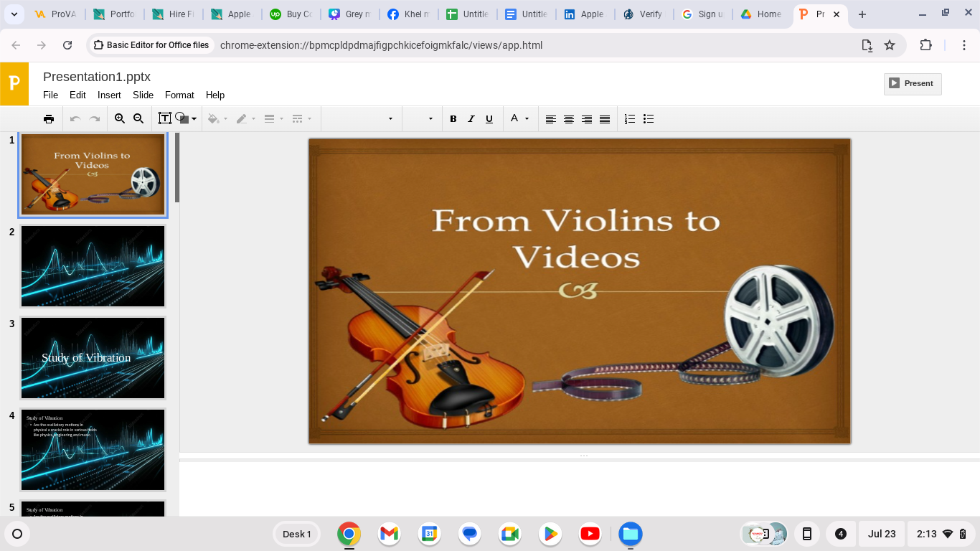
Task: Toggle Underline formatting
Action: point(489,119)
